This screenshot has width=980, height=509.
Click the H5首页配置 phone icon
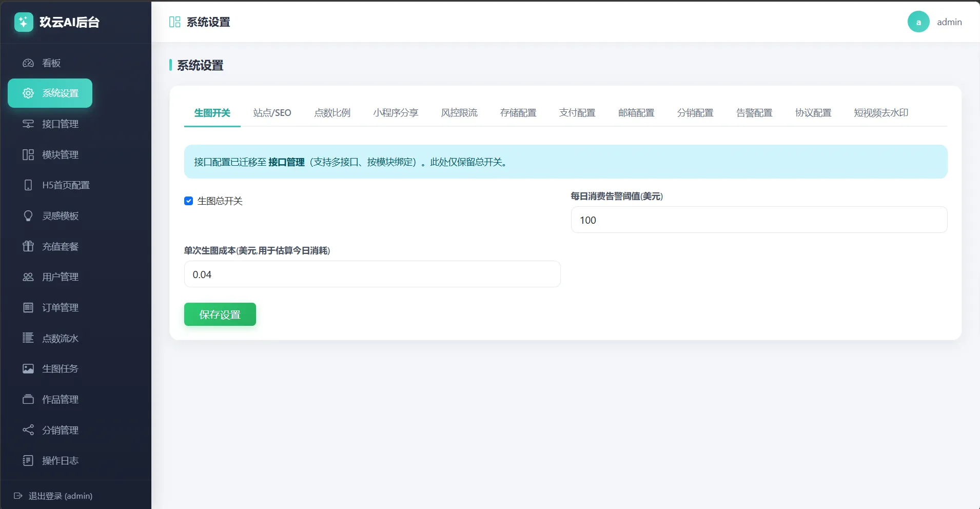28,185
